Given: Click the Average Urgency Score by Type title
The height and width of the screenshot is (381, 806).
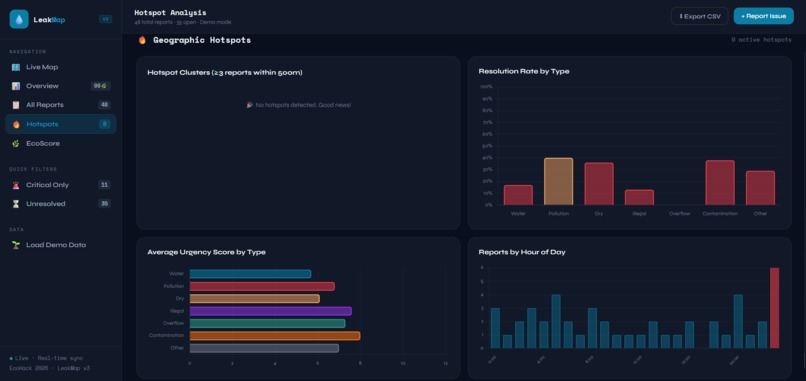Looking at the screenshot, I should (x=206, y=252).
